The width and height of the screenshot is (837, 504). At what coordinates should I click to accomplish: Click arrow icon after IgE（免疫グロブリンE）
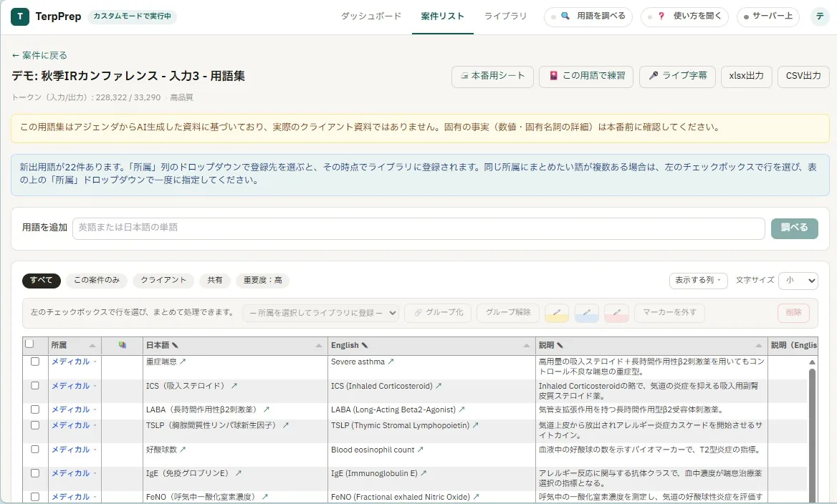coord(239,473)
